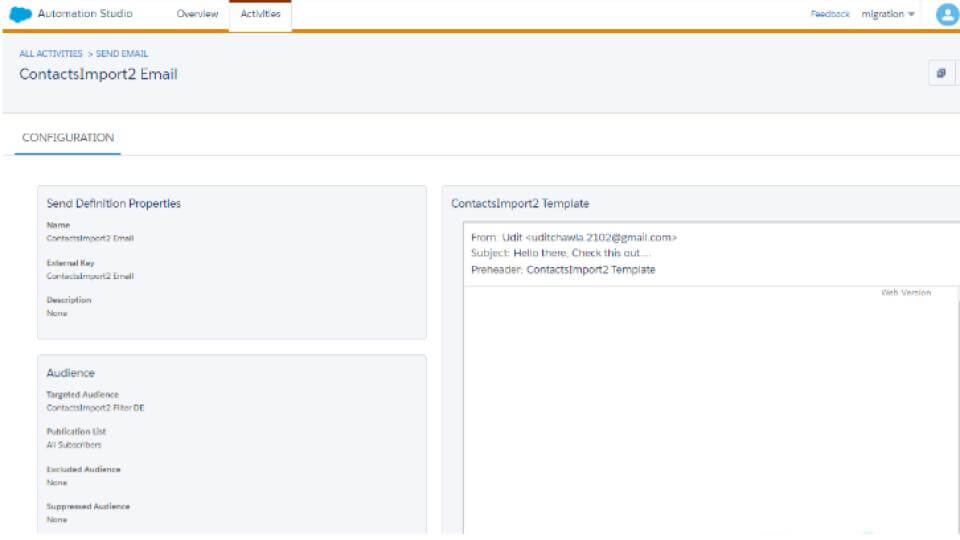Click the ContactsImport2 Filter DE targeted audience

(95, 408)
